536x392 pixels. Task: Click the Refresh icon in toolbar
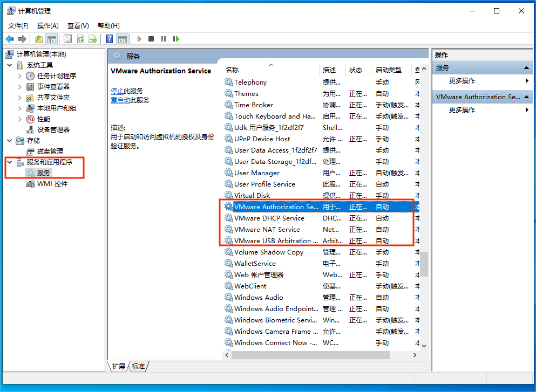[x=80, y=39]
